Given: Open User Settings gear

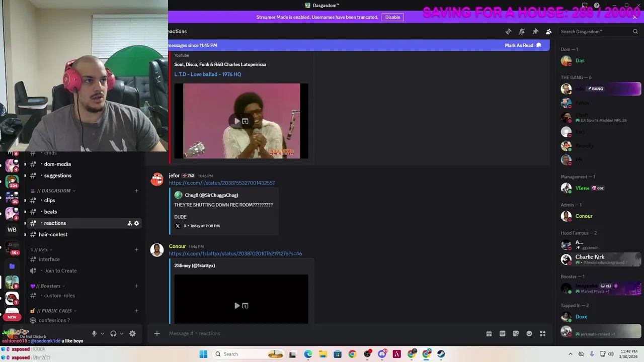Looking at the screenshot, I should tap(132, 333).
